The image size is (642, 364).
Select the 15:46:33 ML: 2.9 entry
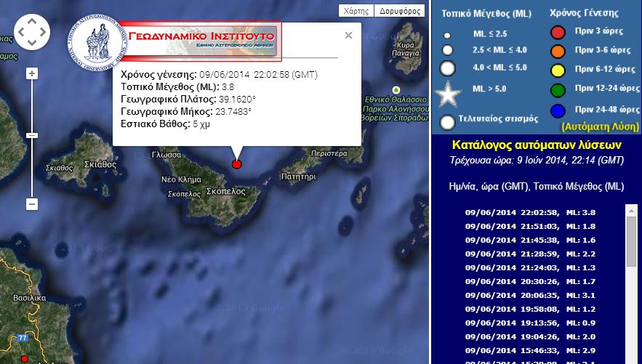pos(530,350)
